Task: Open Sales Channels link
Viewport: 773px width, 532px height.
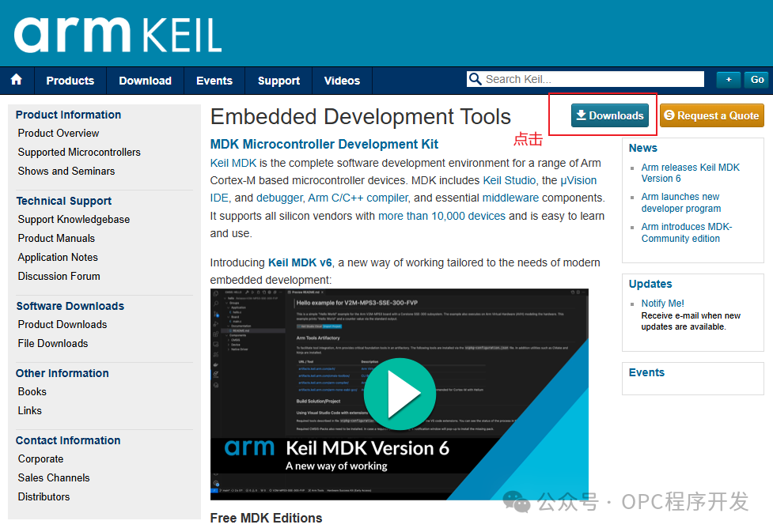Action: pyautogui.click(x=54, y=477)
